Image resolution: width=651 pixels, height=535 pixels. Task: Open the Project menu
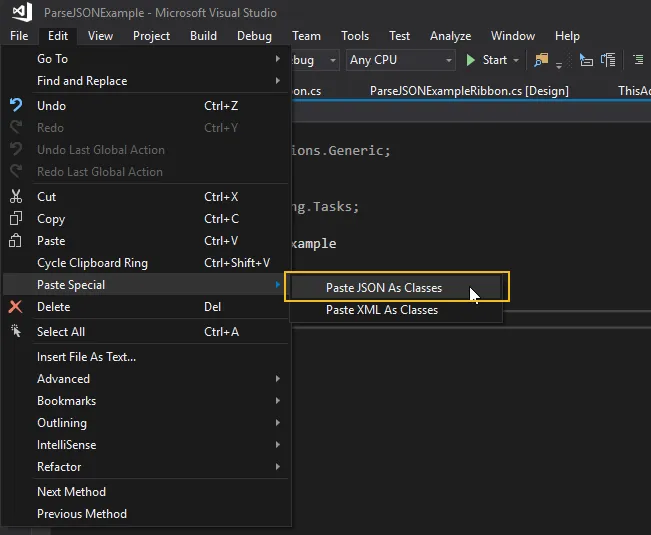click(151, 36)
